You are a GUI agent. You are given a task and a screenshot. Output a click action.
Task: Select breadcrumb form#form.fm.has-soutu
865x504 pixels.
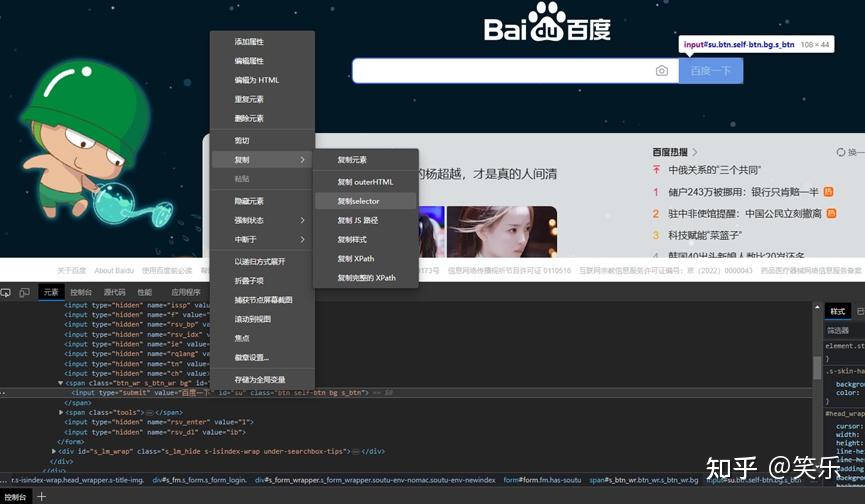coord(542,480)
